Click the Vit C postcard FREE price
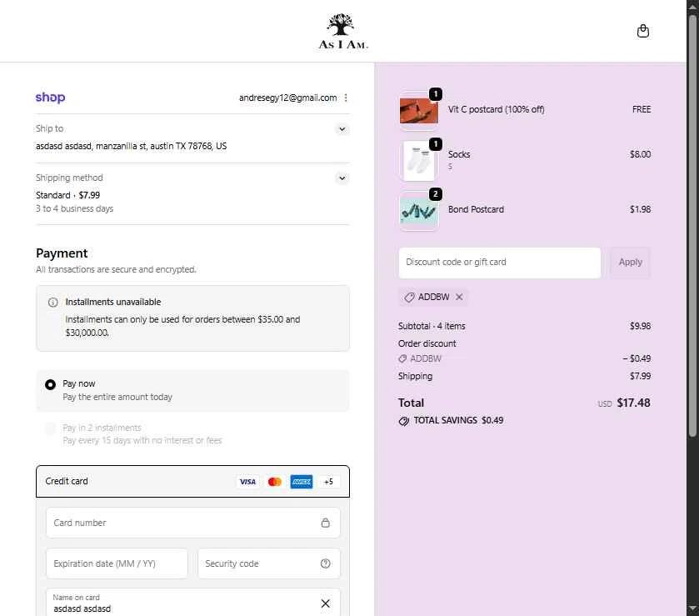699x616 pixels. 642,109
